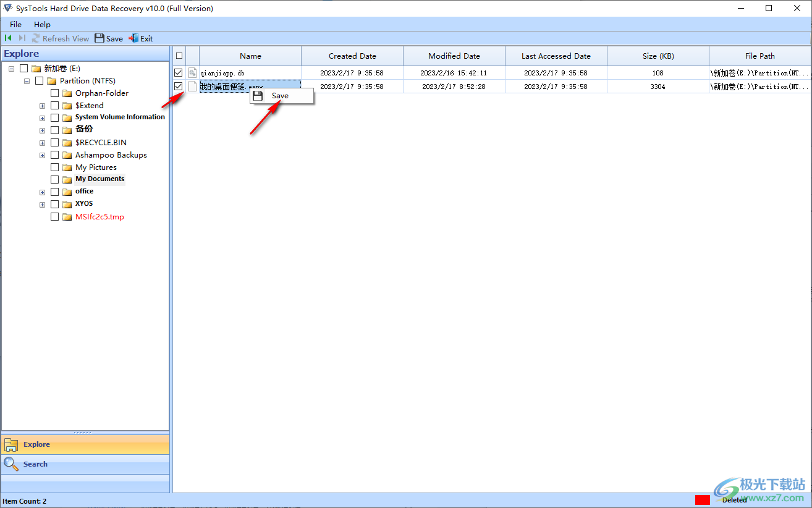Click the Ashampoo Backups folder icon
The image size is (812, 508).
67,155
